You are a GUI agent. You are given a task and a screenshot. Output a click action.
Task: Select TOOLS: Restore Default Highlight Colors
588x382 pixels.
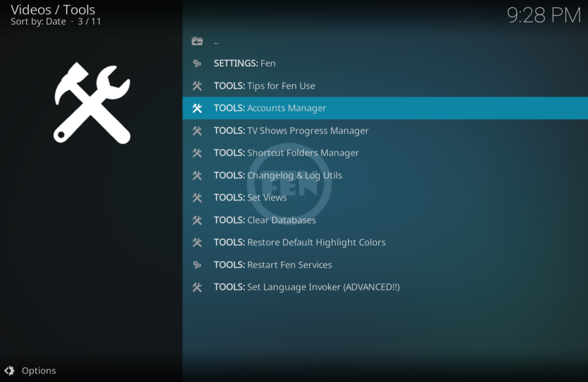pyautogui.click(x=385, y=242)
